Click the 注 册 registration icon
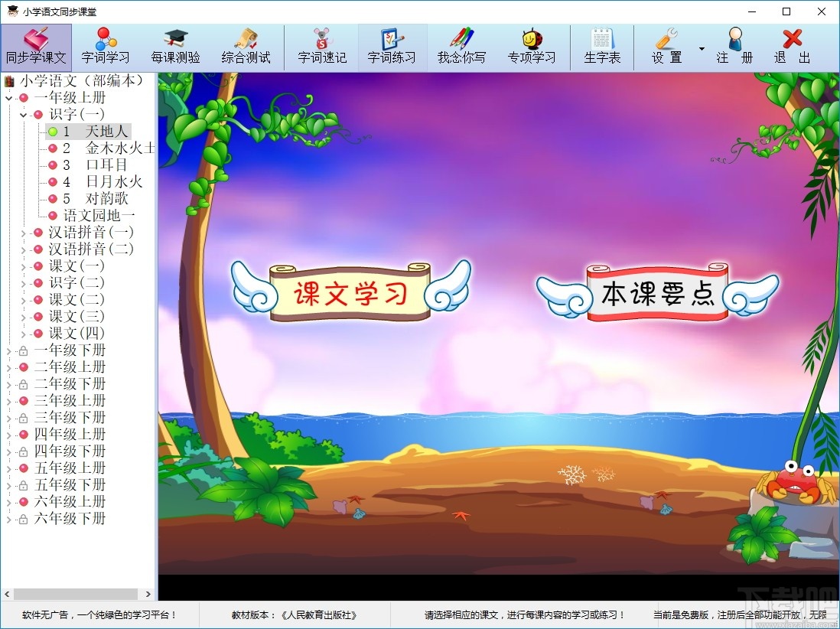This screenshot has height=629, width=840. (x=735, y=46)
